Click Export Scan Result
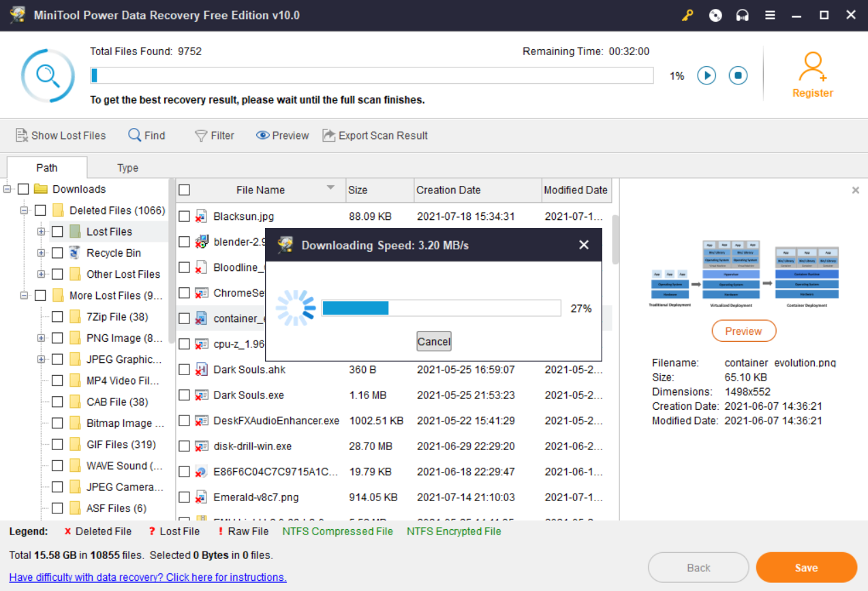The width and height of the screenshot is (868, 591). click(x=375, y=135)
